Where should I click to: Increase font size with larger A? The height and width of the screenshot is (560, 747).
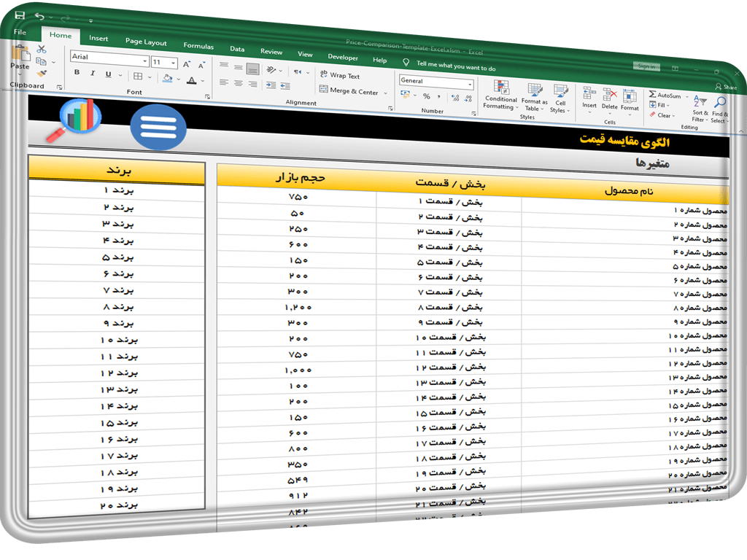click(x=187, y=64)
